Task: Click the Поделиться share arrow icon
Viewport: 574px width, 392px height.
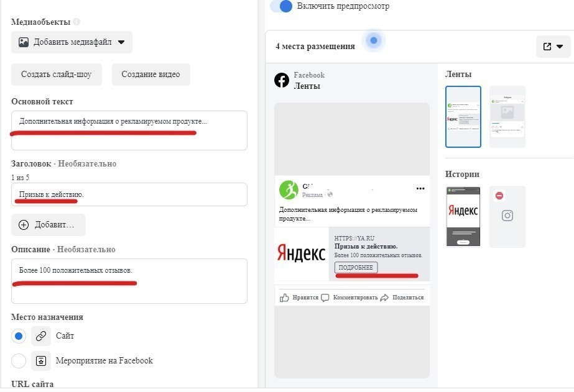Action: (384, 298)
